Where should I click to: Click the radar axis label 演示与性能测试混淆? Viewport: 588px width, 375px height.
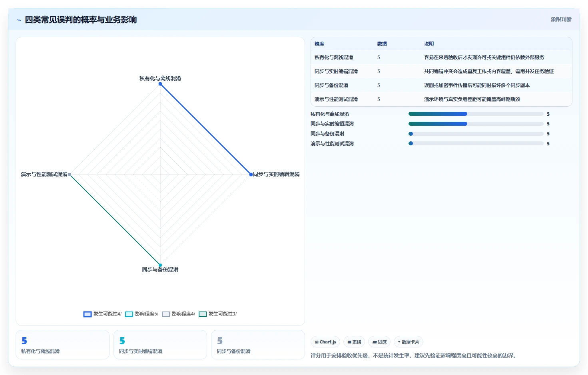(x=44, y=174)
